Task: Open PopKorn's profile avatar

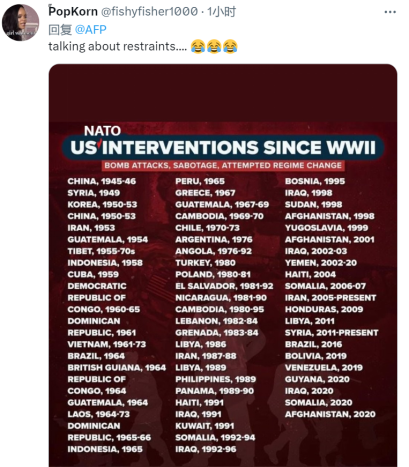Action: (21, 23)
